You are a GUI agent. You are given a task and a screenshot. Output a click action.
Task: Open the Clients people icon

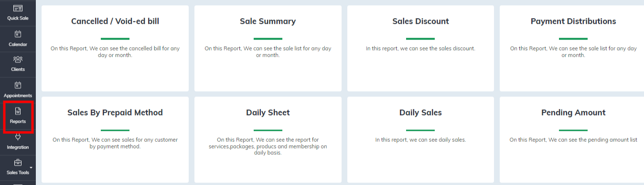(x=18, y=59)
